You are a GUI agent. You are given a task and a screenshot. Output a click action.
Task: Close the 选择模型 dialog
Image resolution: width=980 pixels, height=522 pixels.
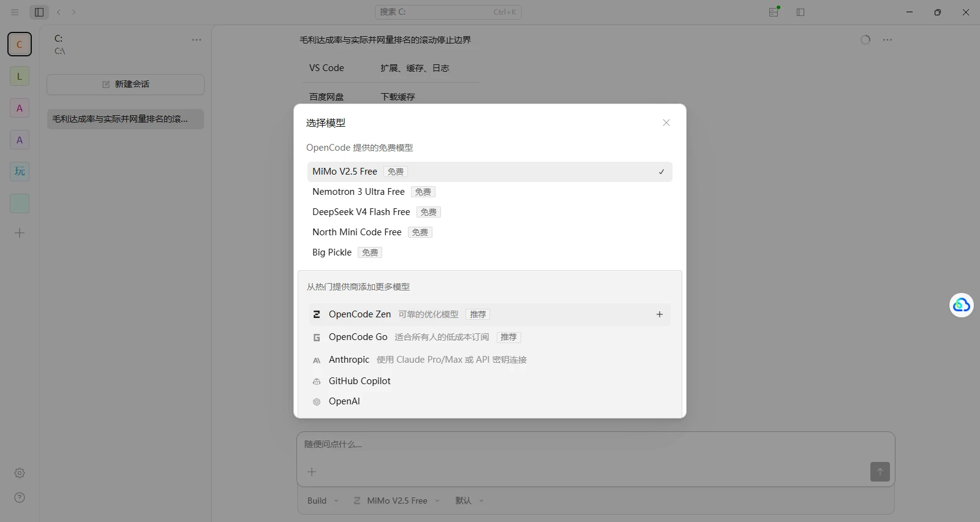[x=666, y=123]
